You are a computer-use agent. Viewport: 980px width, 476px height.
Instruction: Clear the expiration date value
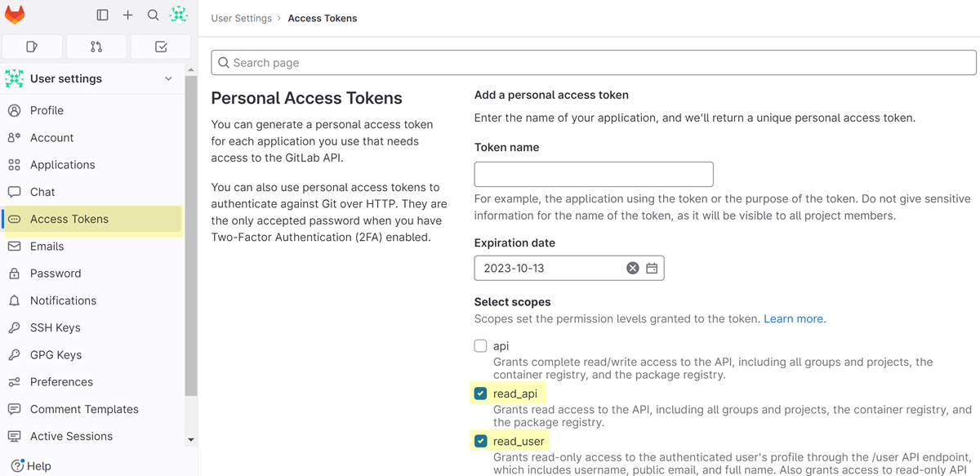632,268
